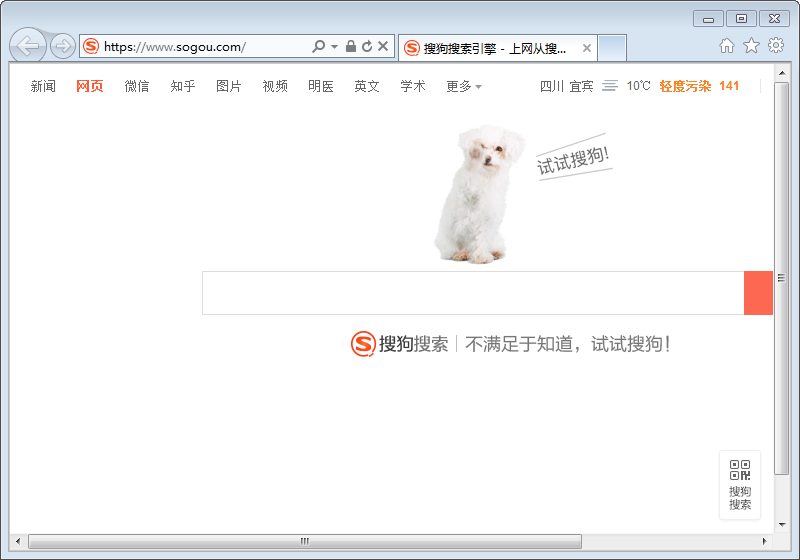Select the 网页 search category

[90, 86]
